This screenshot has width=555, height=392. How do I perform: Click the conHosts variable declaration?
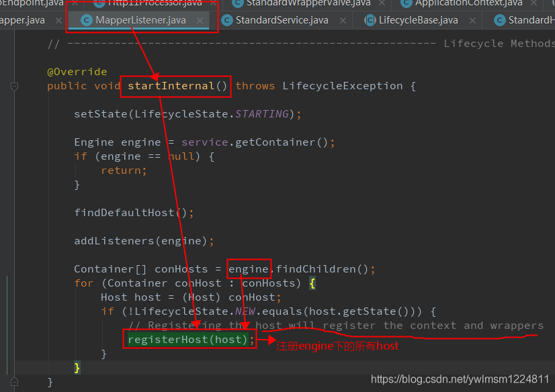(x=181, y=269)
